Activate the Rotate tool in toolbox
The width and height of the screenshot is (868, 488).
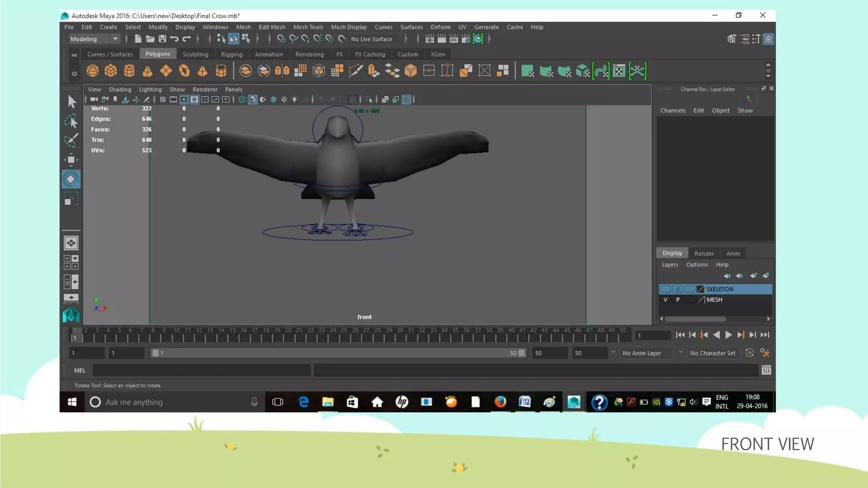click(x=71, y=179)
